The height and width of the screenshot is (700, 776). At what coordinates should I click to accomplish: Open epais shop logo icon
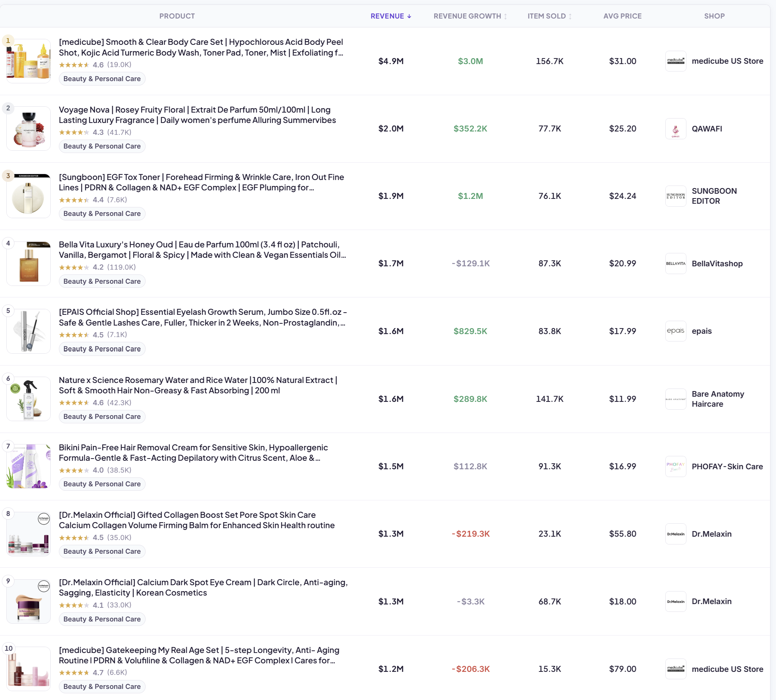[x=676, y=331]
